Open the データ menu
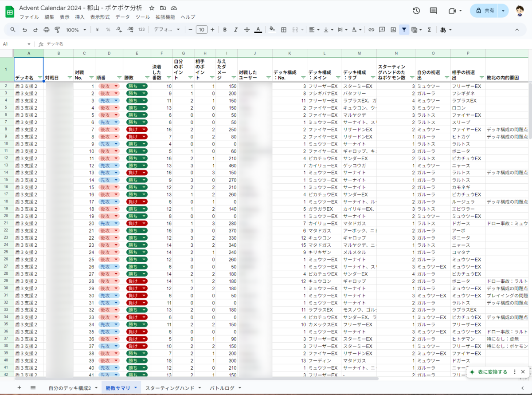 122,17
